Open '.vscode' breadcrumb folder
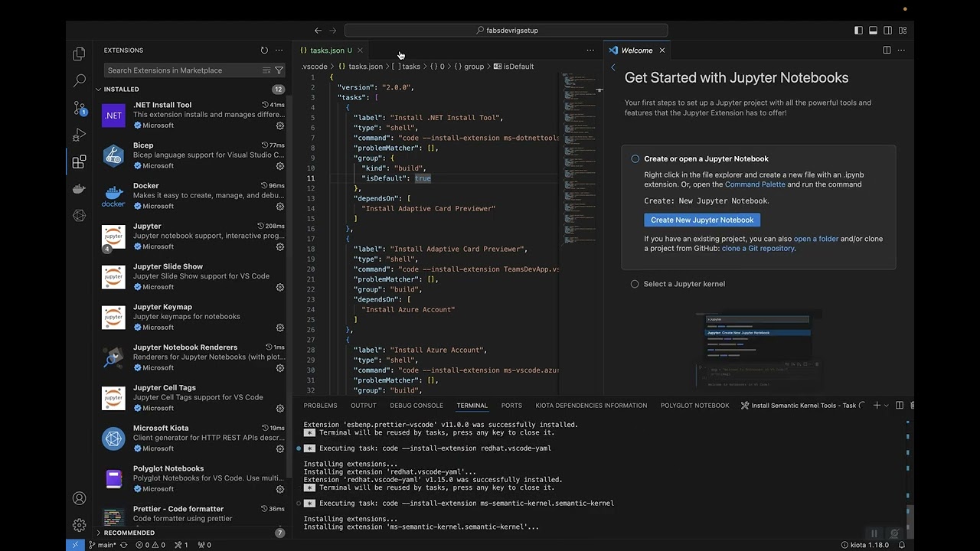The height and width of the screenshot is (551, 980). tap(315, 67)
